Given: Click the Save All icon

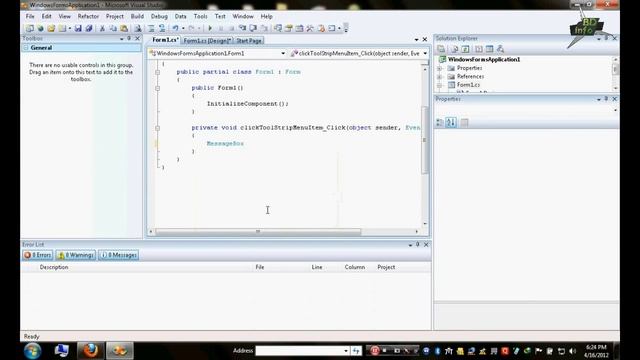Looking at the screenshot, I should 89,28.
